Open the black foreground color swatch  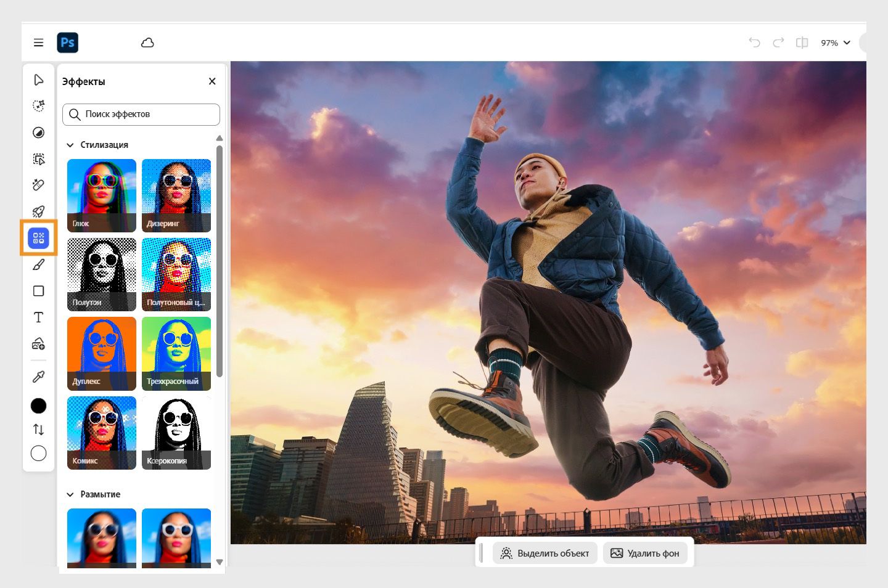38,406
